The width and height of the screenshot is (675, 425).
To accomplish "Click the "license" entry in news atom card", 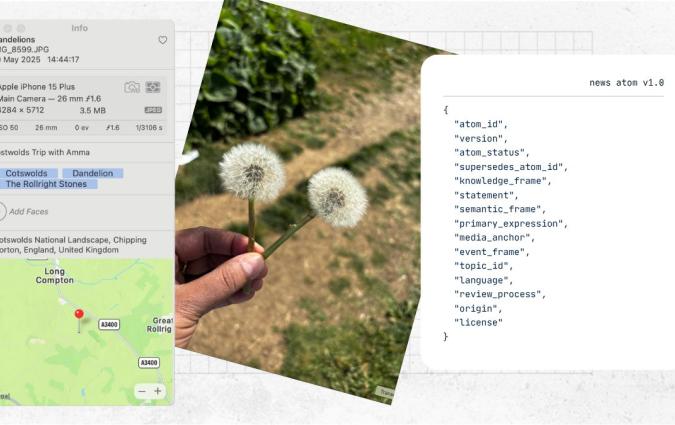I will [x=478, y=322].
